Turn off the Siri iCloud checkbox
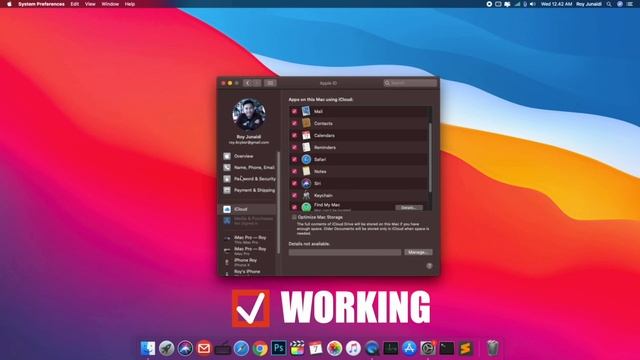This screenshot has width=640, height=360. pyautogui.click(x=294, y=184)
